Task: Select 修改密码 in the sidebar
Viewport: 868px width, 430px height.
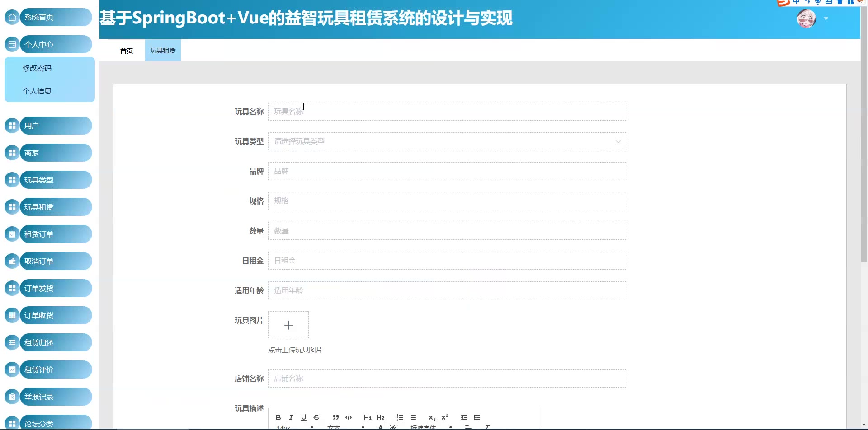Action: 50,68
